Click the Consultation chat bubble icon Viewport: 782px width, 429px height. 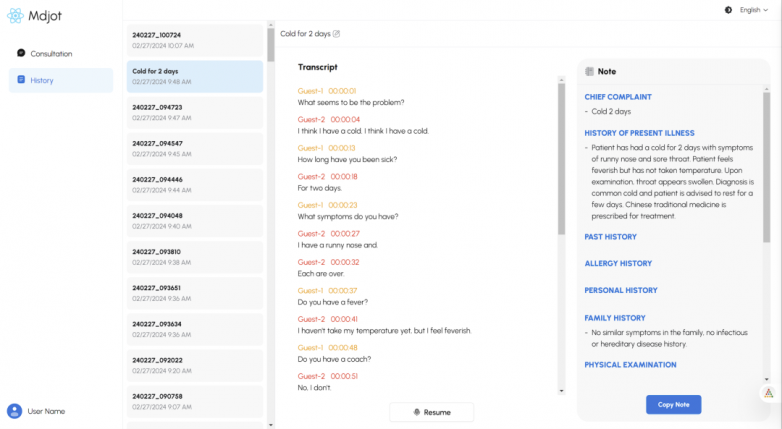[21, 53]
